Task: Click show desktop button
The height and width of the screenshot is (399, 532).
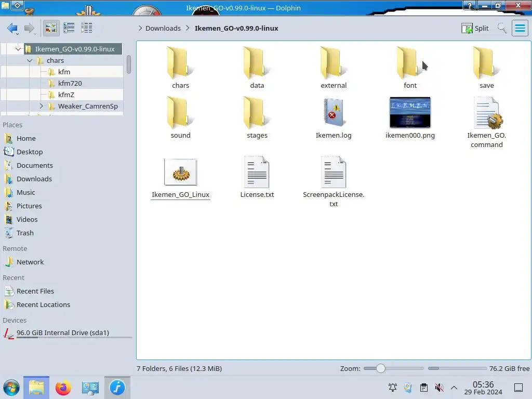Action: (x=518, y=388)
